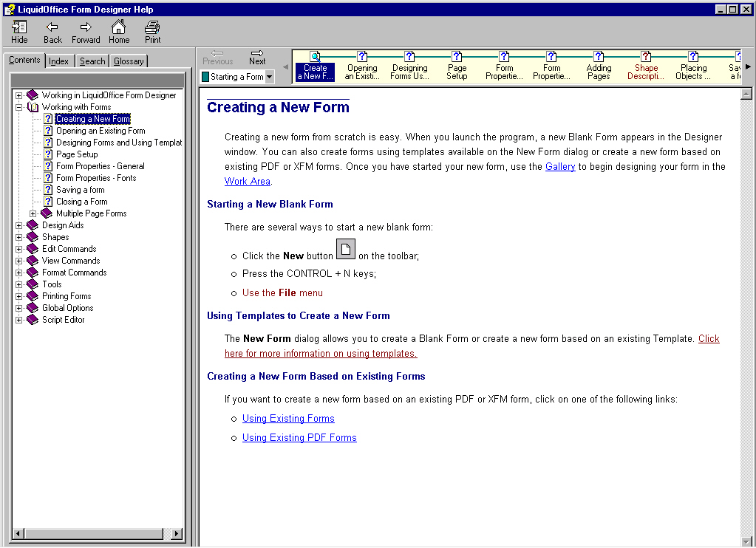Open the Shape Descripti... topic icon

[646, 57]
